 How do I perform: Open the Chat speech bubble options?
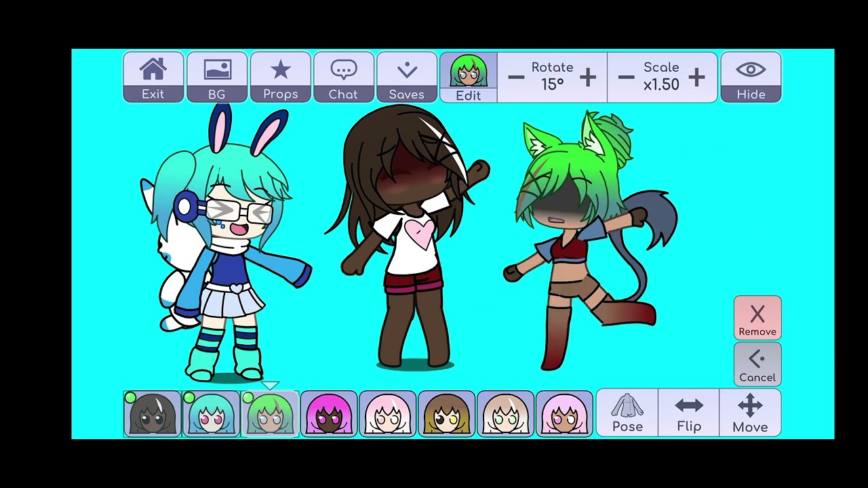pos(343,77)
